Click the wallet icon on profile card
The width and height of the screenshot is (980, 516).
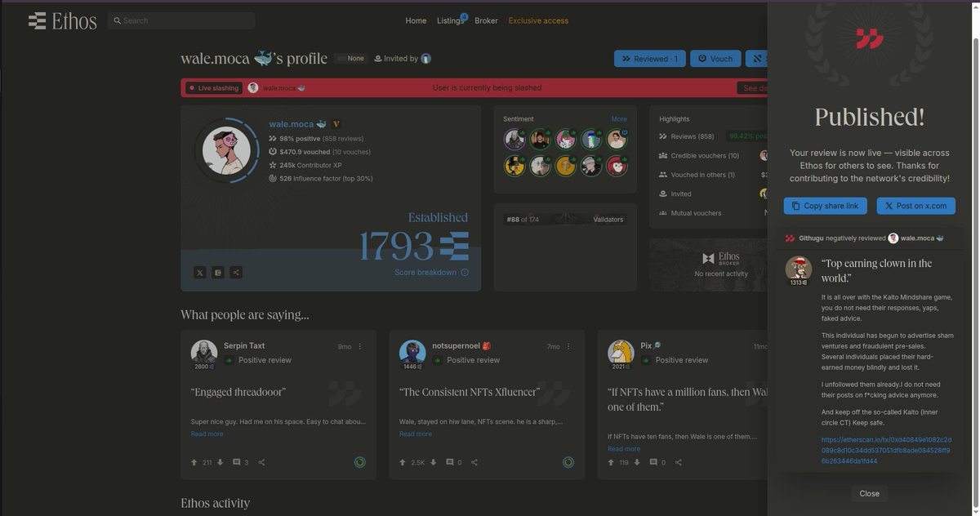click(x=218, y=273)
